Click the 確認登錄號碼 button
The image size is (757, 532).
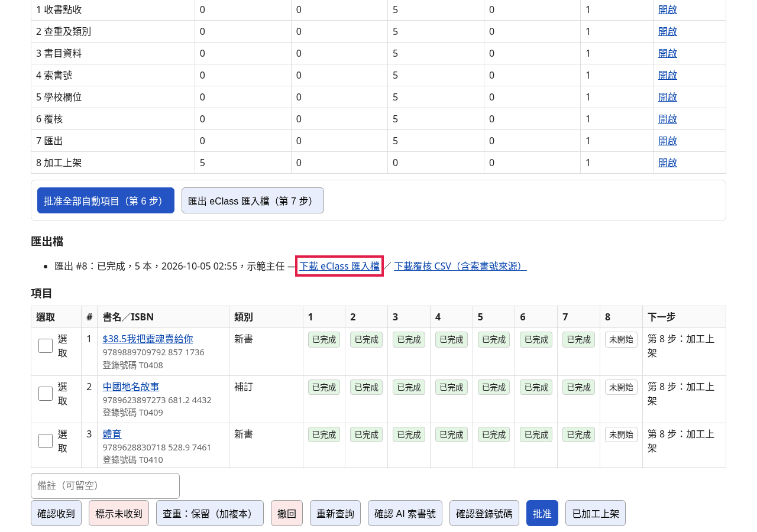484,513
